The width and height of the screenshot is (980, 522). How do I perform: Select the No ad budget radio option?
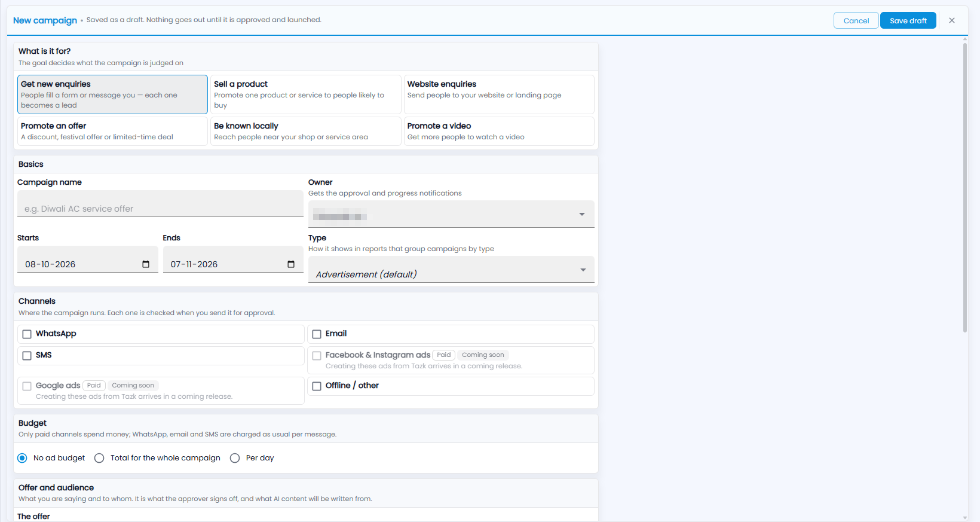click(x=23, y=458)
